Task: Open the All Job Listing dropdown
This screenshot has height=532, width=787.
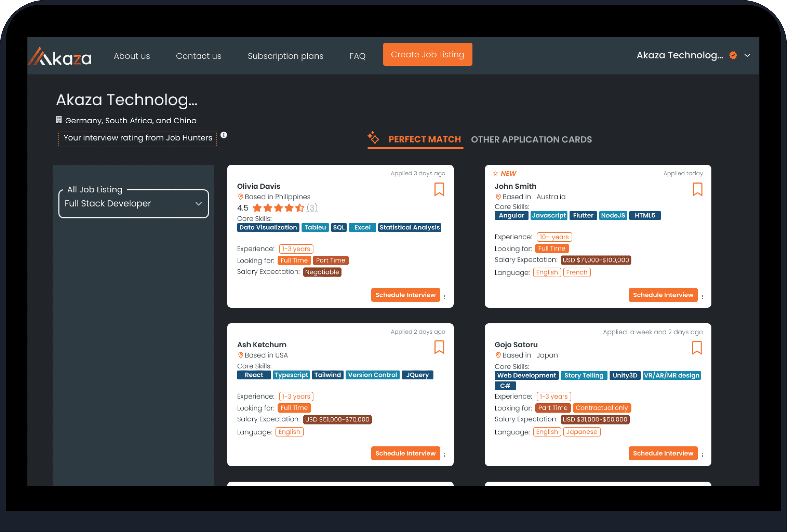Action: (x=133, y=203)
